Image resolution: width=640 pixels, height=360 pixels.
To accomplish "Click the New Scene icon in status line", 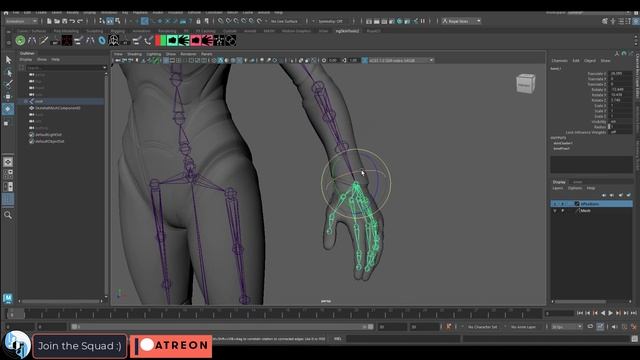I will tap(49, 21).
